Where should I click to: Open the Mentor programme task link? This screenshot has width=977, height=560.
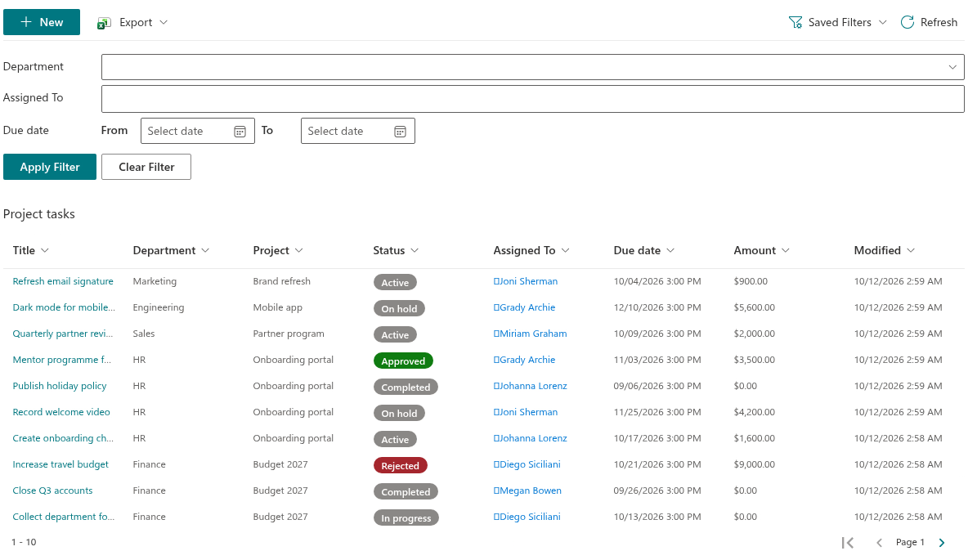click(61, 360)
